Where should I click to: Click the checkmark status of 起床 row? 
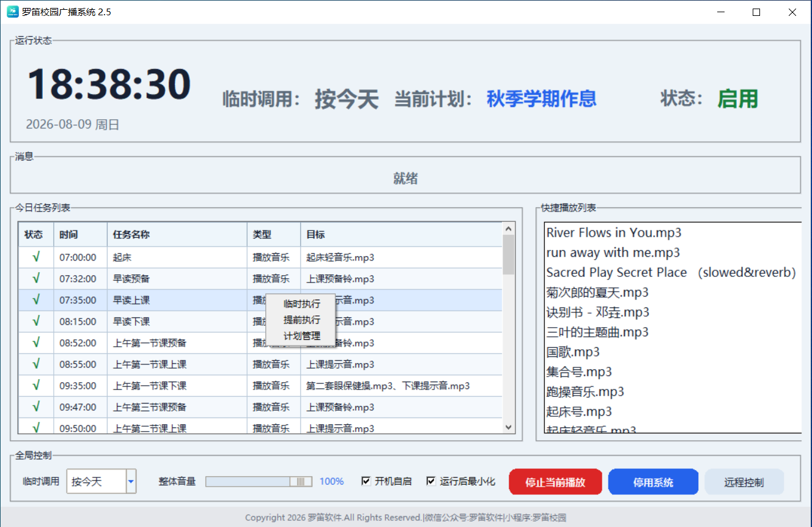point(36,257)
